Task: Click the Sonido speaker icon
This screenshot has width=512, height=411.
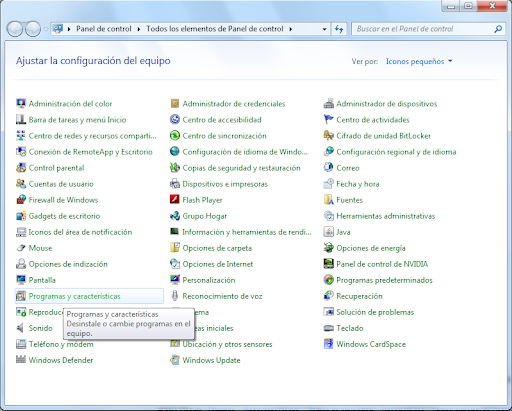Action: pos(21,328)
